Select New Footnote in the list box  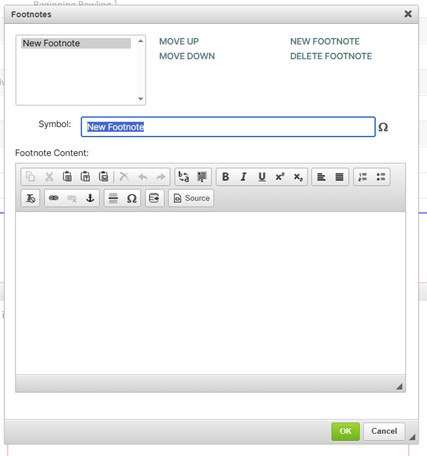76,43
